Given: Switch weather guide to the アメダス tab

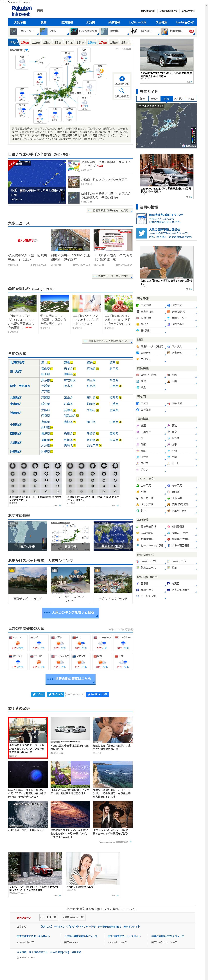Looking at the screenshot, I should click(178, 99).
